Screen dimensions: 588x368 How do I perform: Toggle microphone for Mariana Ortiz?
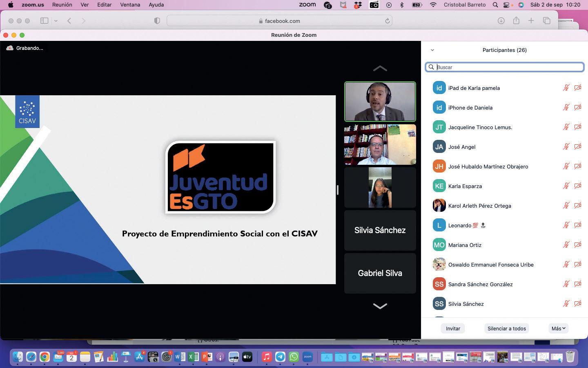click(x=566, y=245)
